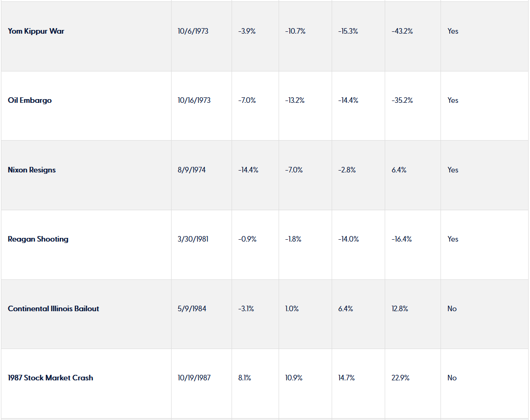Select the -10.7% value
The width and height of the screenshot is (530, 420).
pos(295,31)
